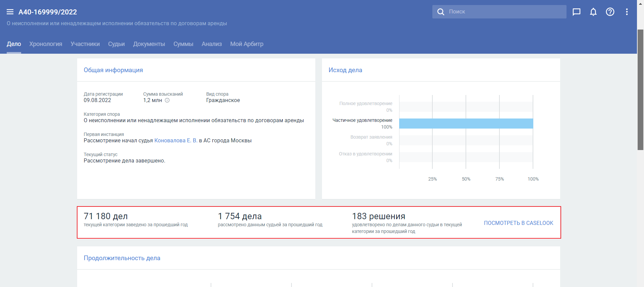Click the status text Рассмотрение дела завершено
Viewport: 644px width, 287px height.
[124, 161]
